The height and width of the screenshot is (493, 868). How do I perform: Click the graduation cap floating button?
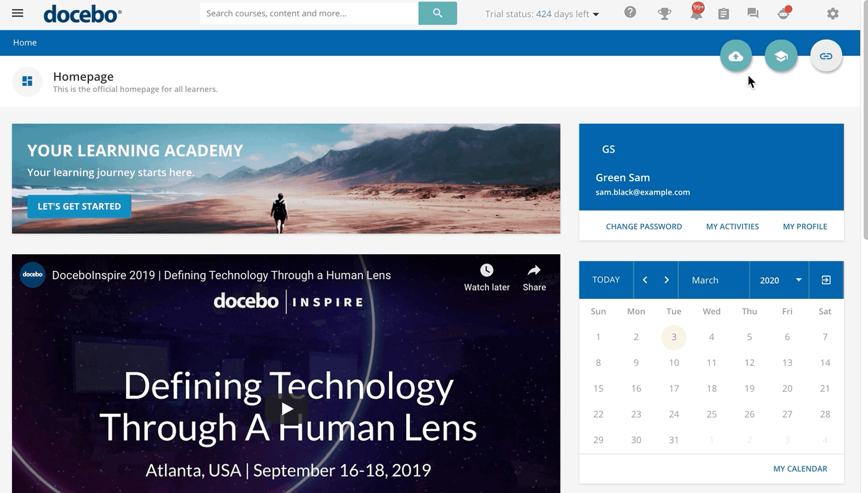tap(781, 56)
